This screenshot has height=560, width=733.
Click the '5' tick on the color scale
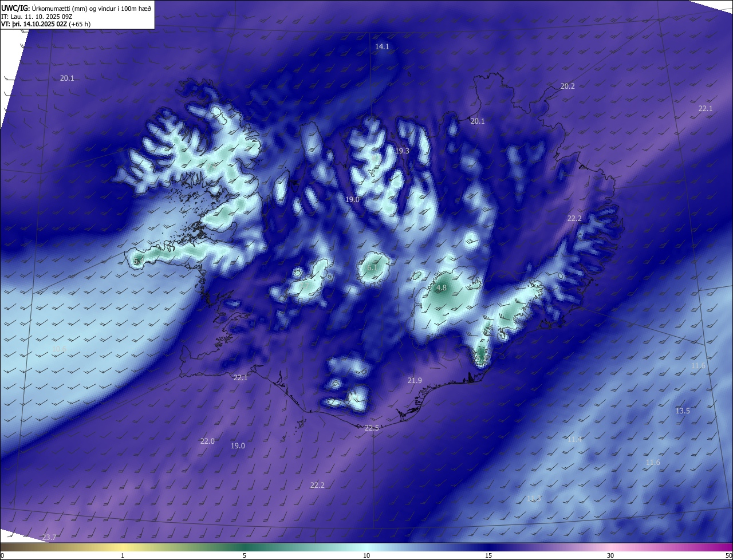245,555
